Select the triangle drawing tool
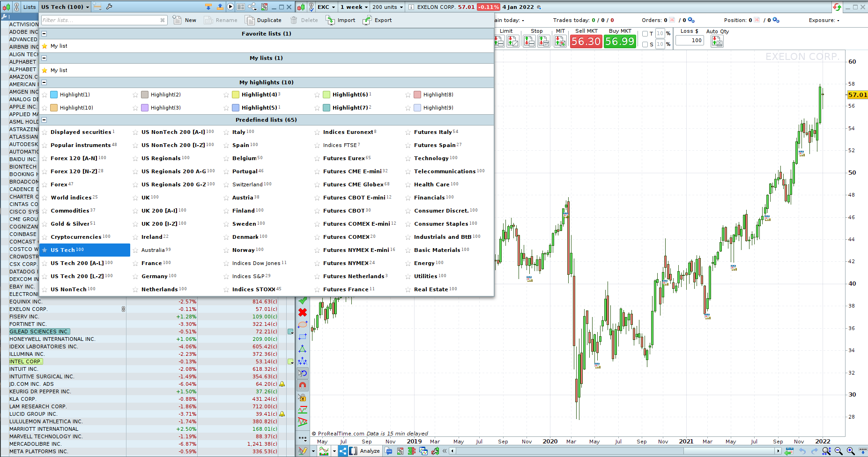Viewport: 868px width, 457px height. pyautogui.click(x=303, y=349)
